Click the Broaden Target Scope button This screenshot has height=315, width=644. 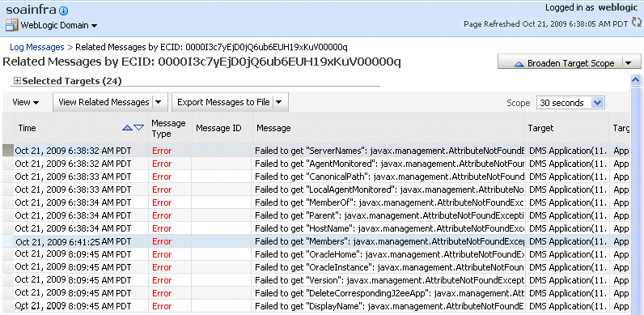click(x=560, y=63)
